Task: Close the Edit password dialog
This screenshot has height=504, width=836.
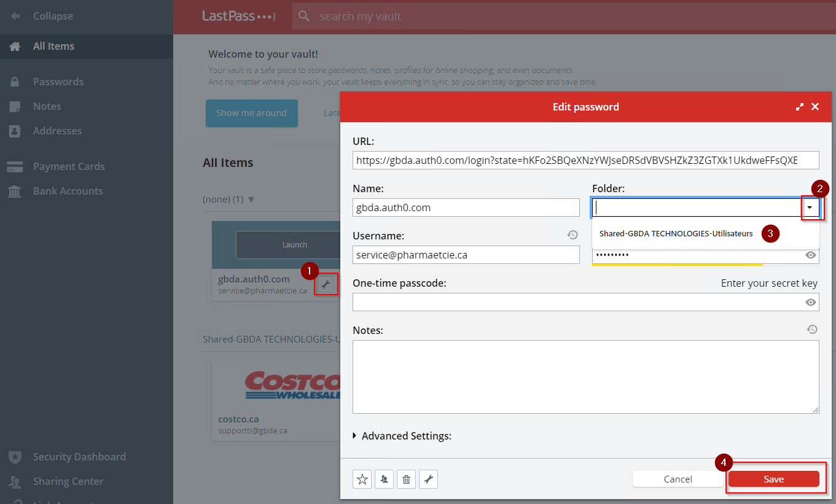Action: 815,107
